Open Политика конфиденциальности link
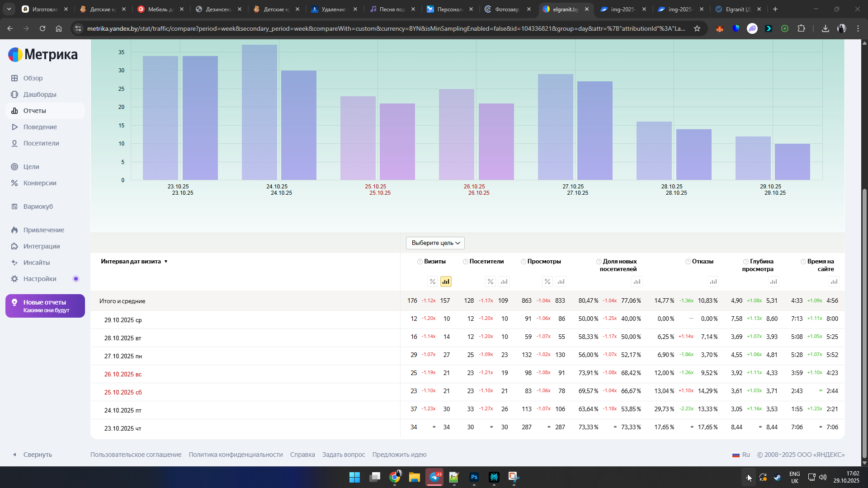The width and height of the screenshot is (868, 488). 236,455
